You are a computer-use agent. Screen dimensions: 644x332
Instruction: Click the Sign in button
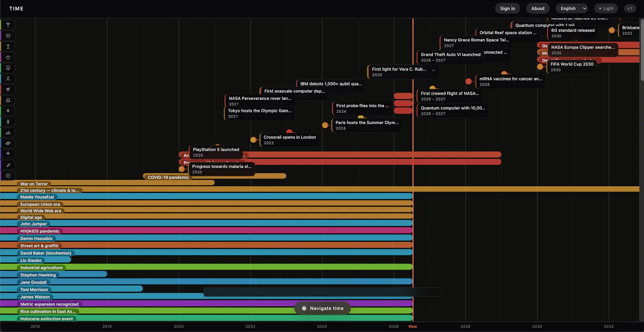(508, 8)
